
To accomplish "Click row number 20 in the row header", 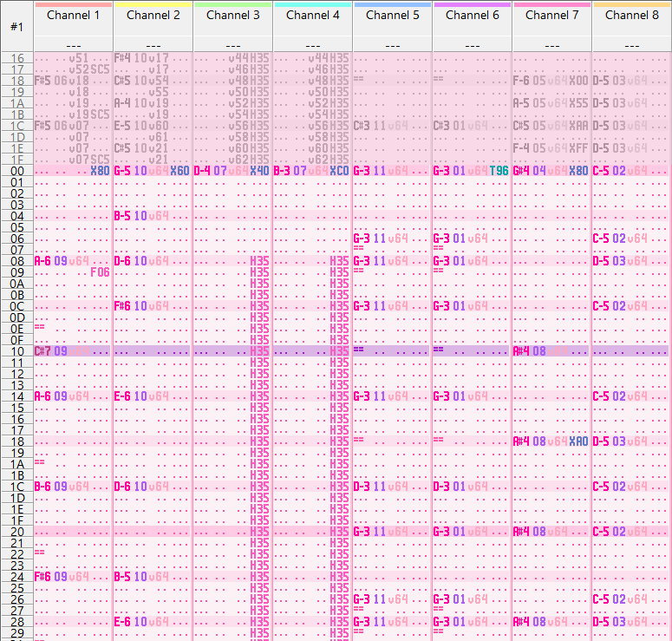I will click(16, 532).
